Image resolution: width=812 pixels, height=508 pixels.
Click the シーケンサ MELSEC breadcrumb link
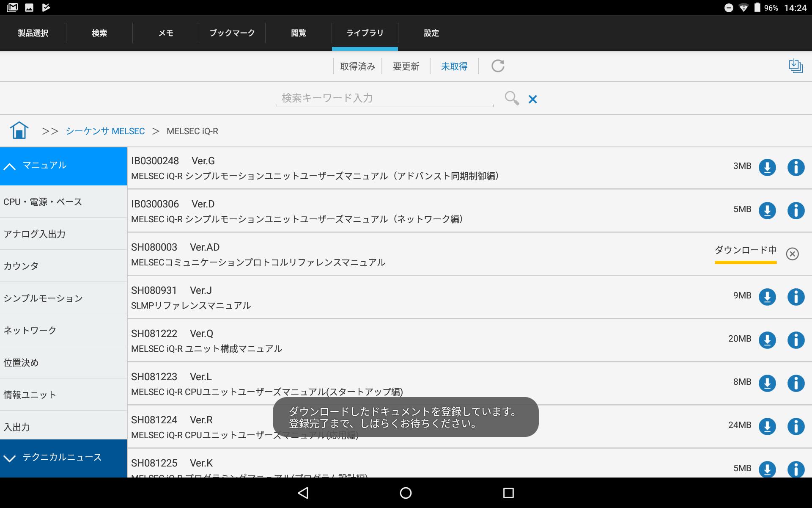(x=105, y=131)
